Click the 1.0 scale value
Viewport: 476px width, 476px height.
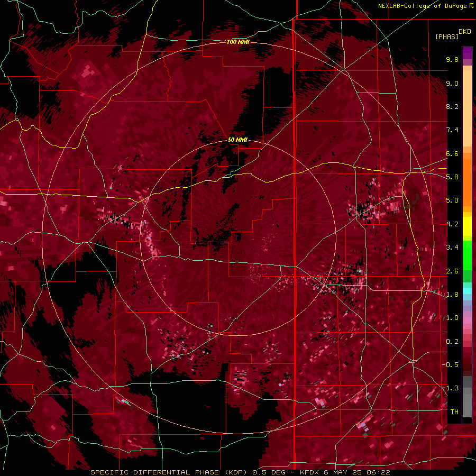tap(452, 318)
